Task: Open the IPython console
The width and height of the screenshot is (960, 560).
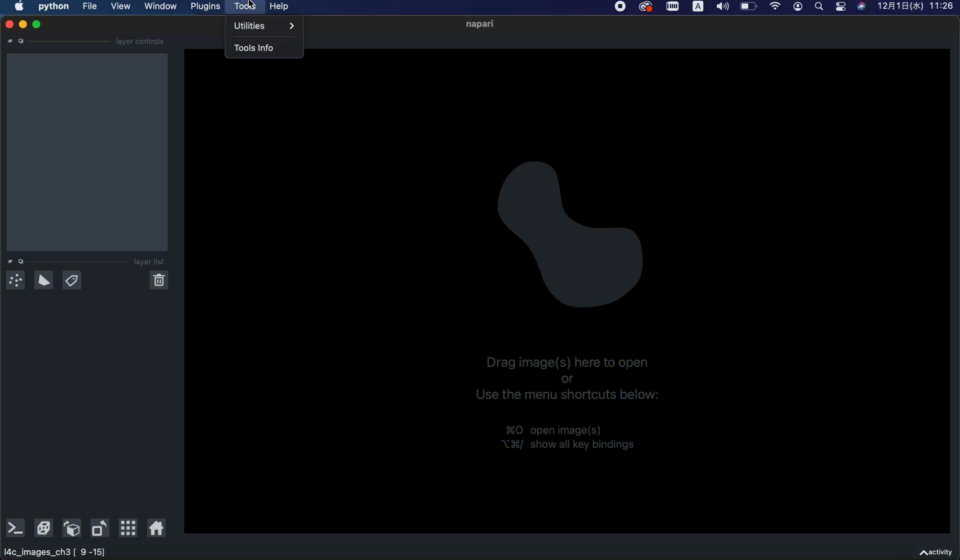Action: click(15, 528)
